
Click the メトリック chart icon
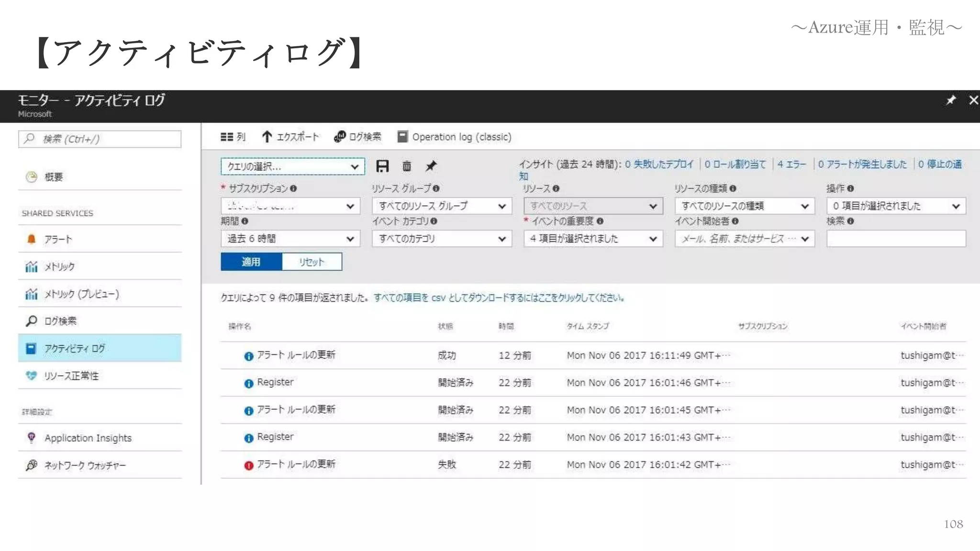click(31, 266)
